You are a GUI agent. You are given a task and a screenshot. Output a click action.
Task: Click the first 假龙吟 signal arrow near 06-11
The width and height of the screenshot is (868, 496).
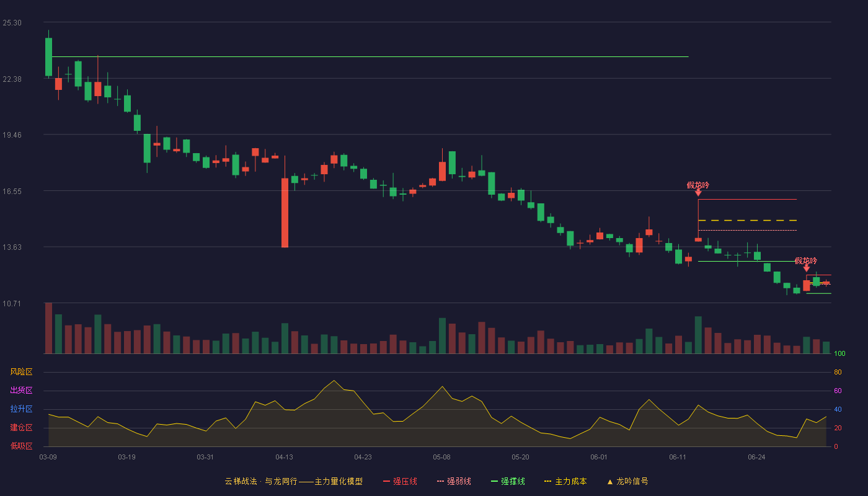pyautogui.click(x=698, y=193)
